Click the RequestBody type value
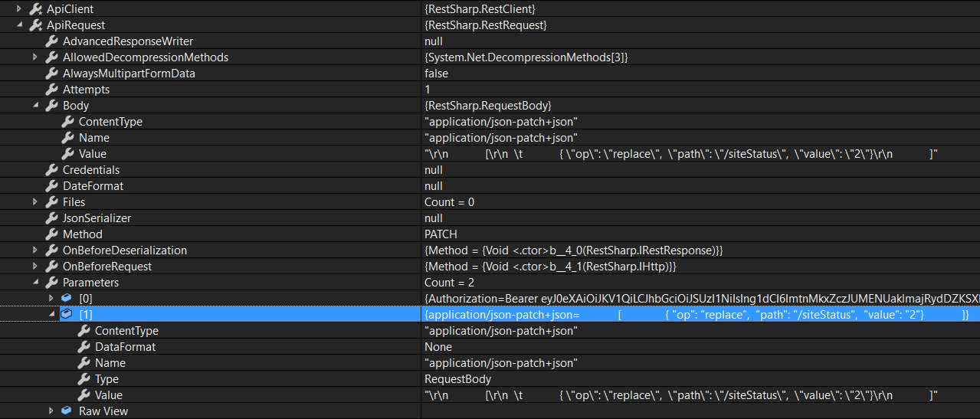This screenshot has width=980, height=419. [x=457, y=379]
